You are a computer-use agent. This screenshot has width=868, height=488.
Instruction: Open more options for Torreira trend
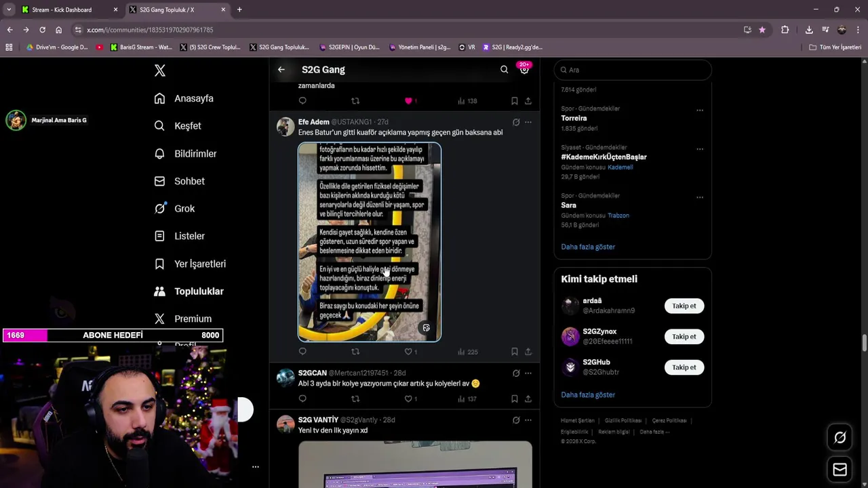(700, 110)
